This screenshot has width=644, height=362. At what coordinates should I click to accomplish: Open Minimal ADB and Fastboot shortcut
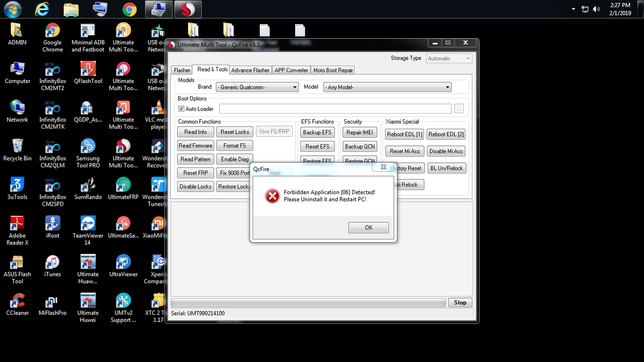point(88,38)
